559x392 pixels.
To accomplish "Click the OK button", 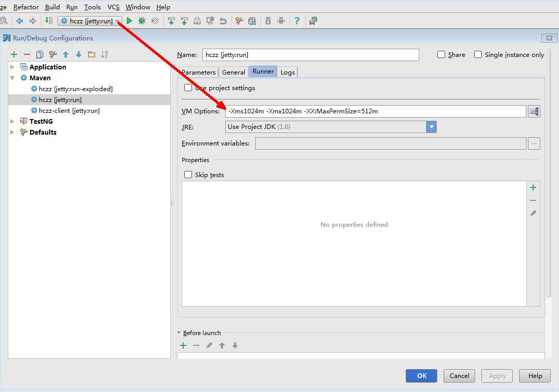I will pyautogui.click(x=421, y=375).
